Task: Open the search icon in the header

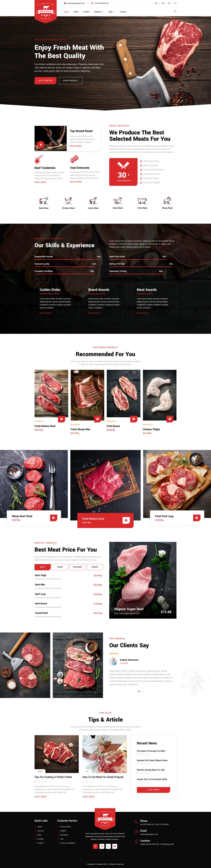Action: click(x=175, y=11)
